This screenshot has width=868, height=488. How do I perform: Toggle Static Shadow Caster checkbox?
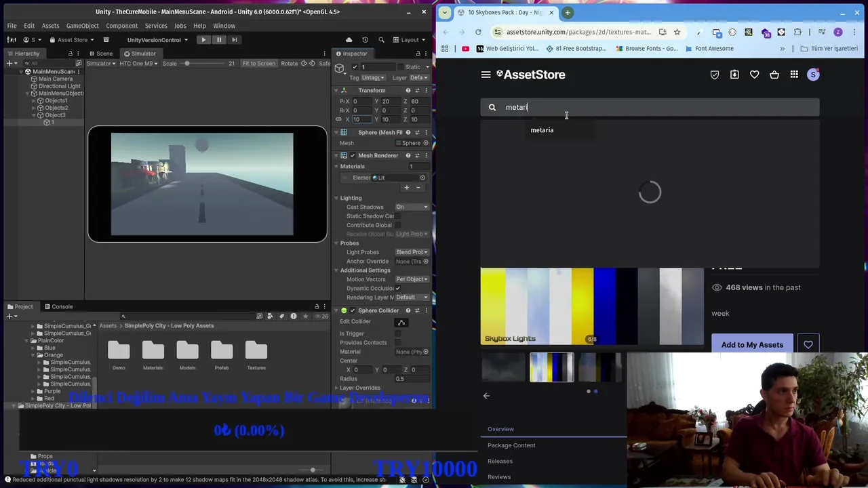pos(398,216)
